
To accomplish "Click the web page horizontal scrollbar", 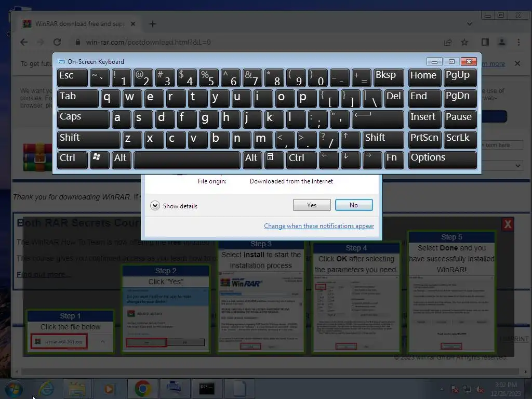I will coord(270,371).
